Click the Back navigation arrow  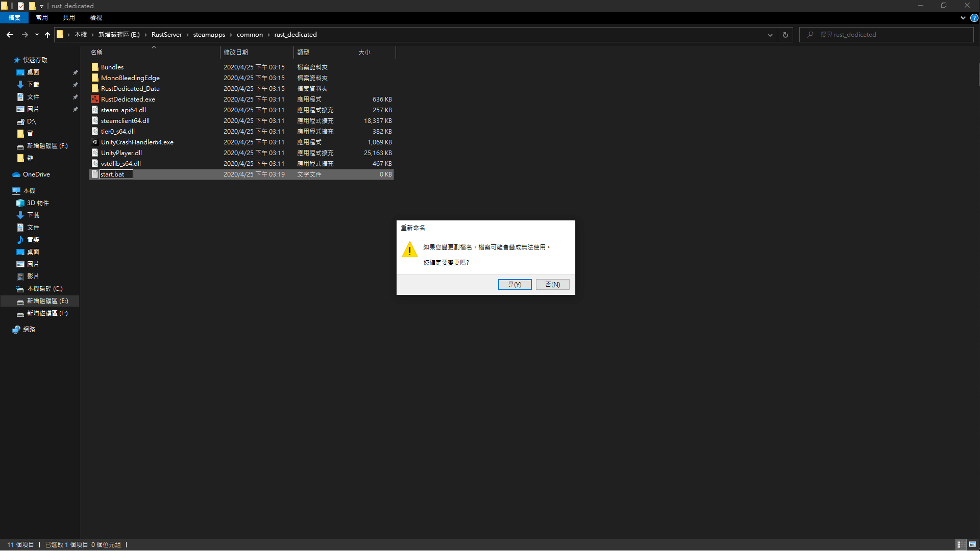coord(10,35)
